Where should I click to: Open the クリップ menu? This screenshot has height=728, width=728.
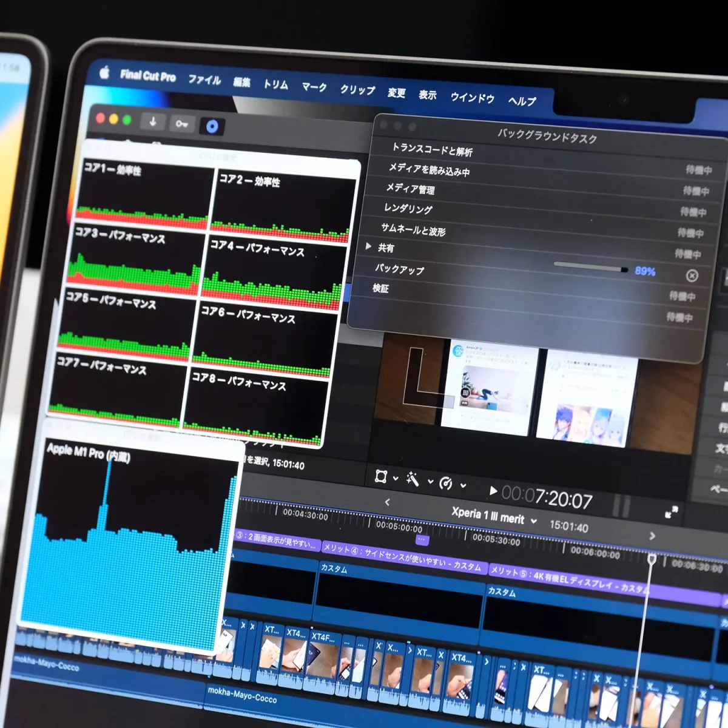[x=357, y=89]
